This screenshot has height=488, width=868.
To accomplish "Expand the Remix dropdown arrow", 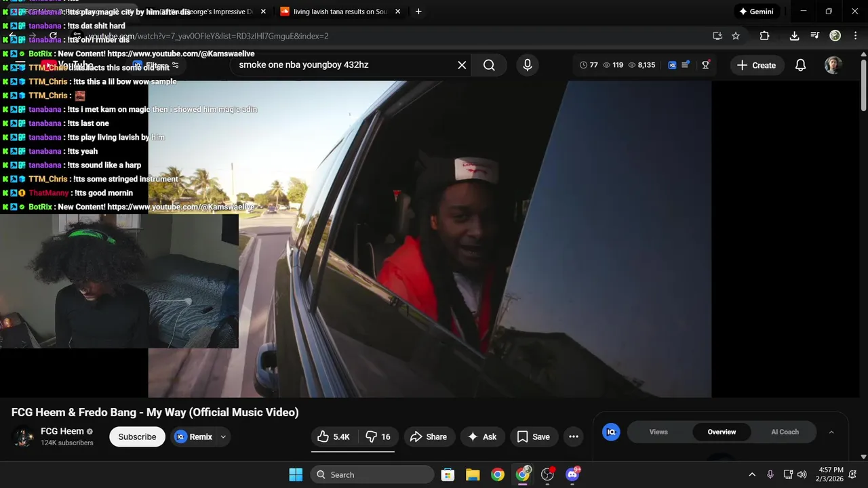I will [x=222, y=437].
